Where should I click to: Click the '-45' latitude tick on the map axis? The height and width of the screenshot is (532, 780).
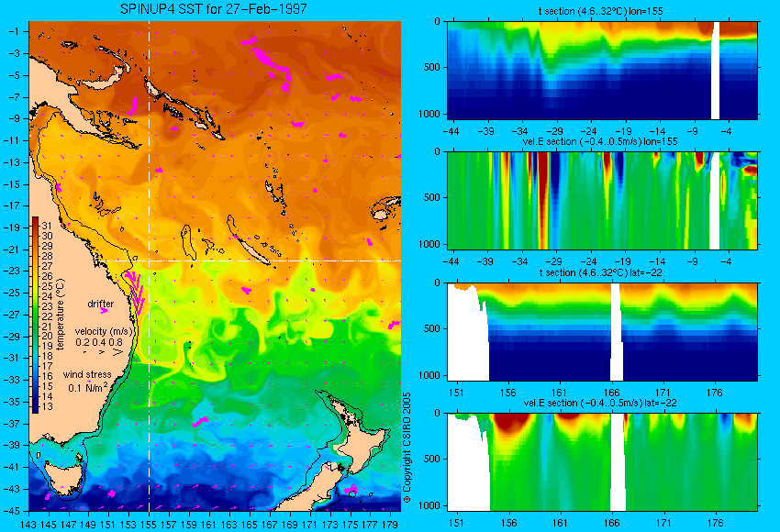click(11, 511)
